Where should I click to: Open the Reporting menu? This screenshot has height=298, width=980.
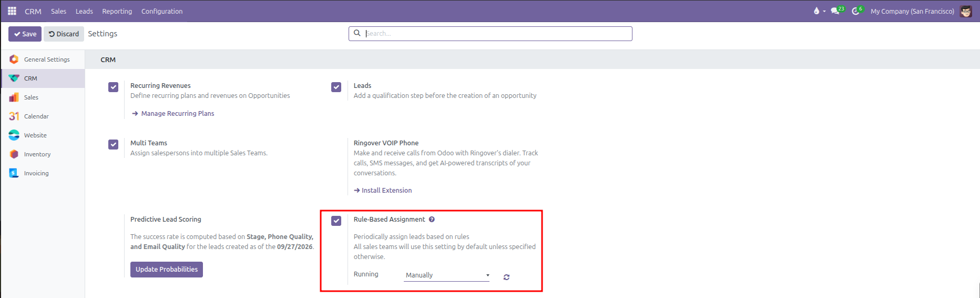(117, 11)
